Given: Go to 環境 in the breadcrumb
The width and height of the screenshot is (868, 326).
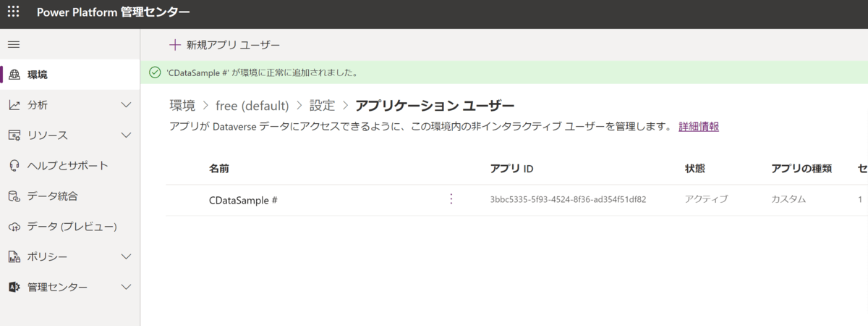Looking at the screenshot, I should [182, 106].
